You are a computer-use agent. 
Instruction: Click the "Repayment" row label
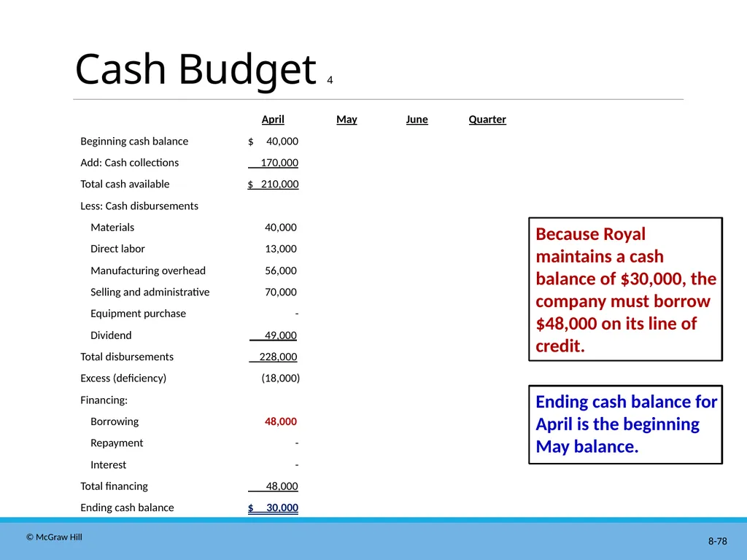(117, 443)
